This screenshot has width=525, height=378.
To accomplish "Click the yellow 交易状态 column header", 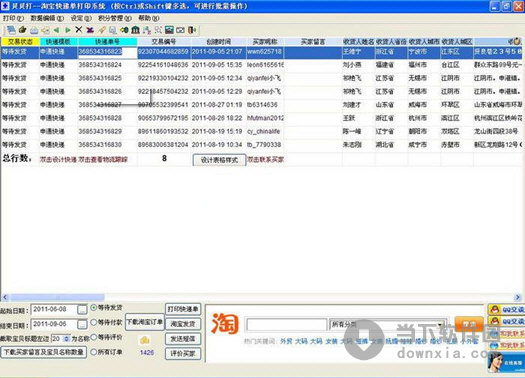I will (20, 42).
